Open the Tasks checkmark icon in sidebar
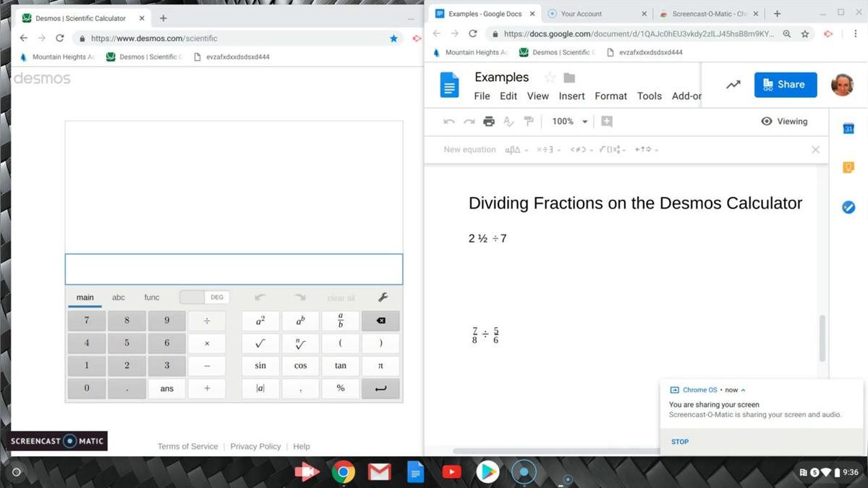This screenshot has width=868, height=488. click(x=848, y=208)
